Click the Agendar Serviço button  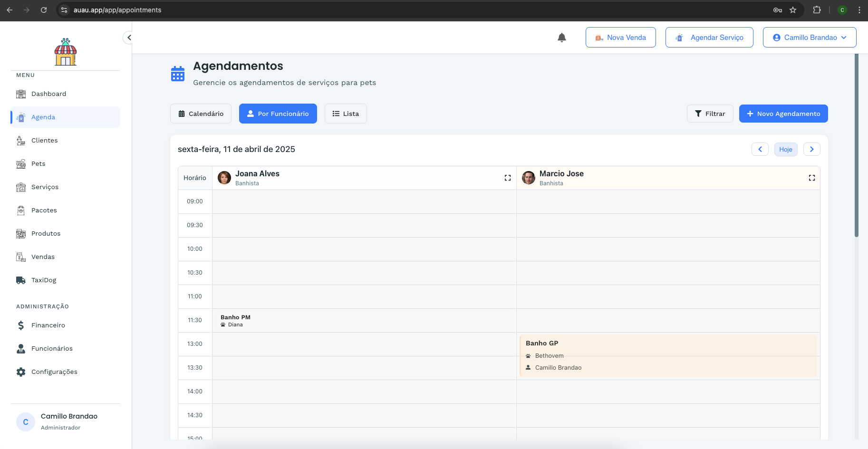click(709, 37)
